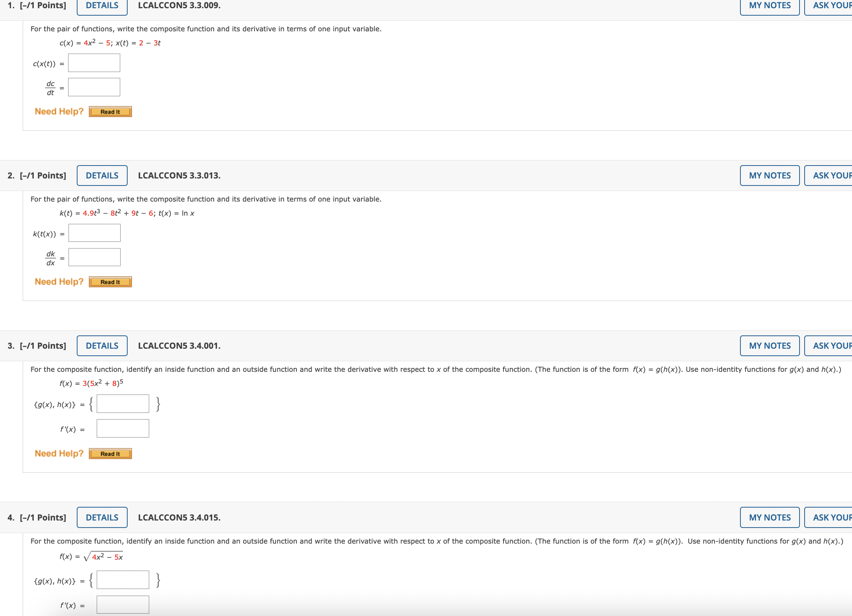This screenshot has height=616, width=852.
Task: Focus the dc/dt answer field
Action: 94,87
